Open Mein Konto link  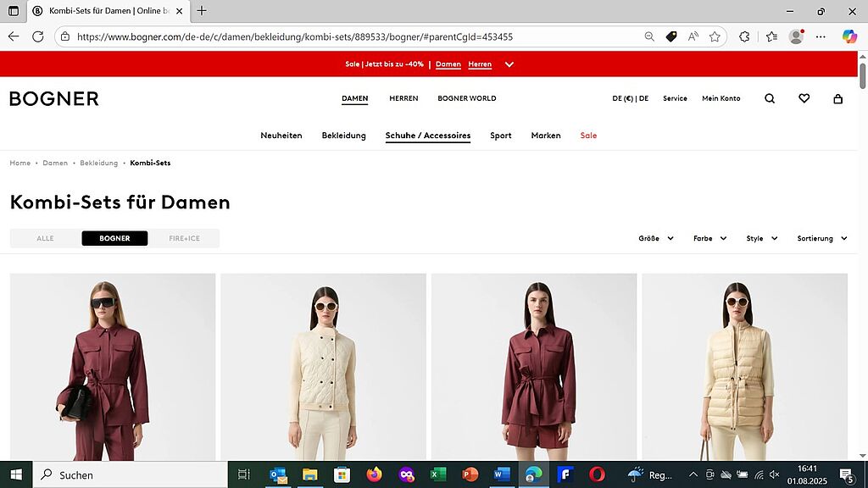coord(721,98)
